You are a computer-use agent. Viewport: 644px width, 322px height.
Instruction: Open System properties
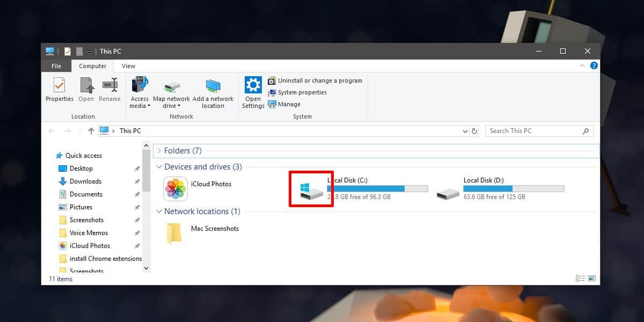[297, 92]
